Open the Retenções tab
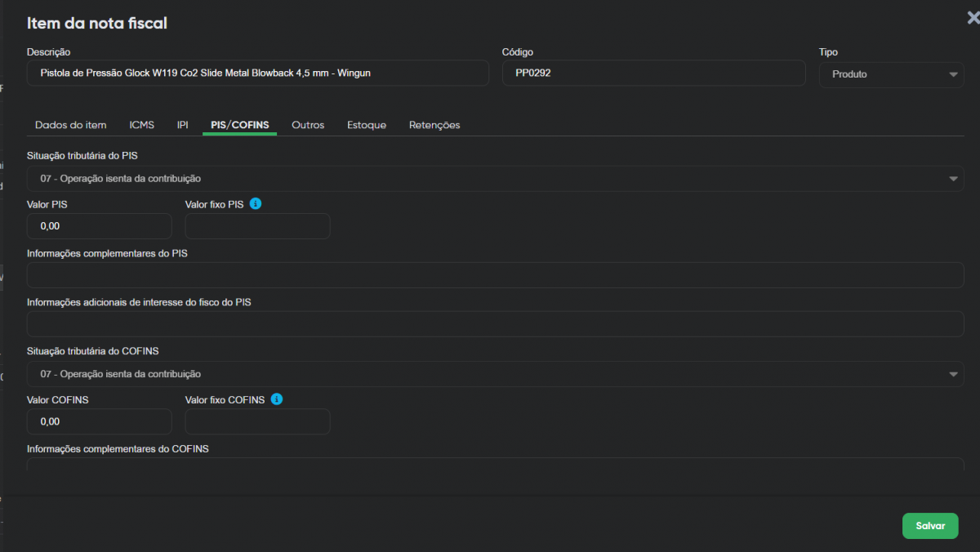The image size is (980, 552). (x=434, y=125)
